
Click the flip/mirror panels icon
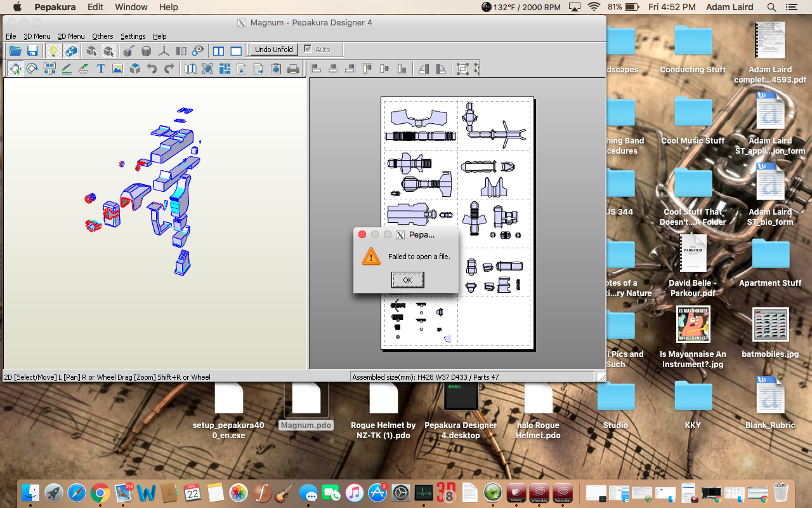181,51
